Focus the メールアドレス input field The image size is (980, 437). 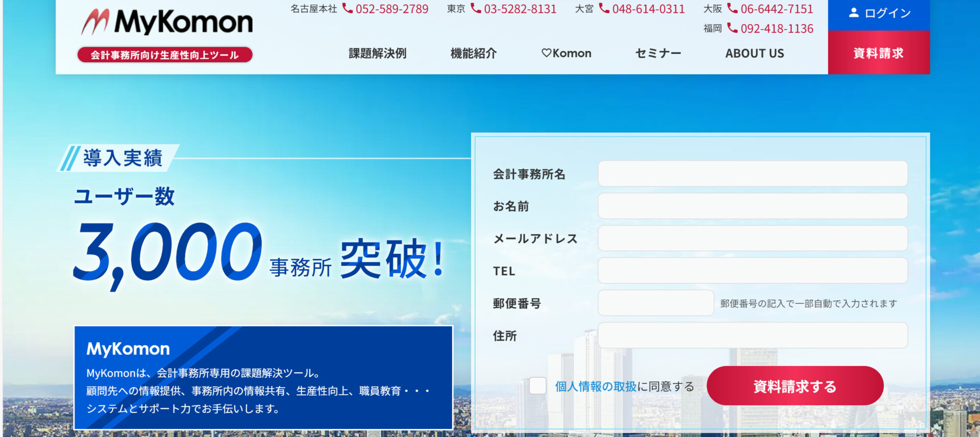(752, 238)
